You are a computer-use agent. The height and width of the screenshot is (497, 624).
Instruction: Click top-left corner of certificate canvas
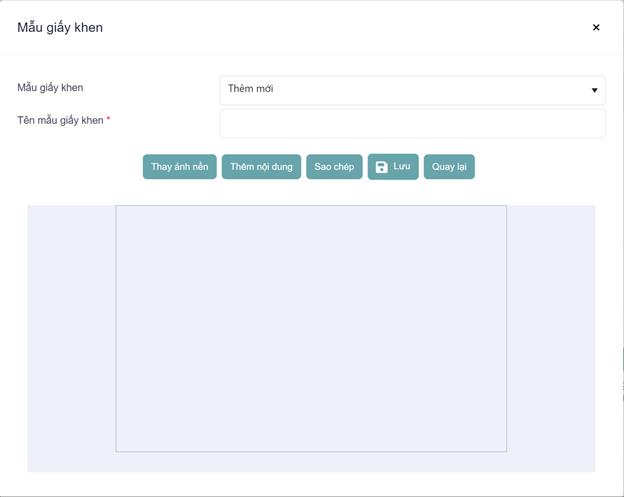click(x=119, y=209)
